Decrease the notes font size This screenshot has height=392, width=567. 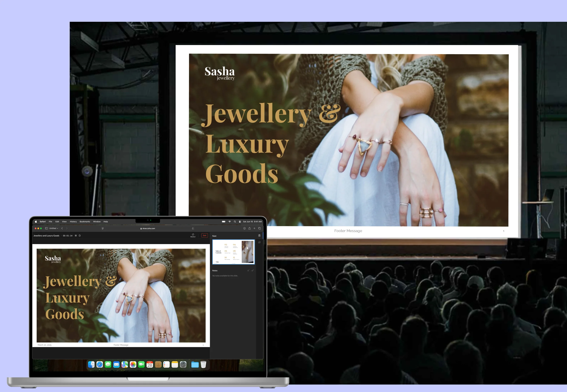(248, 271)
